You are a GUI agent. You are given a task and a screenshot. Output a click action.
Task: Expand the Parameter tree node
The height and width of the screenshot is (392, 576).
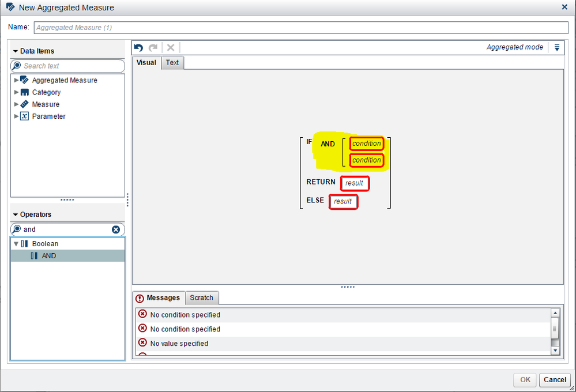tap(16, 116)
